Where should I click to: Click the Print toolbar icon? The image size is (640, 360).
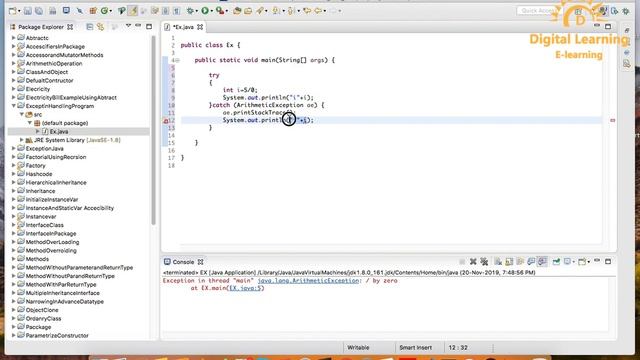click(x=53, y=11)
